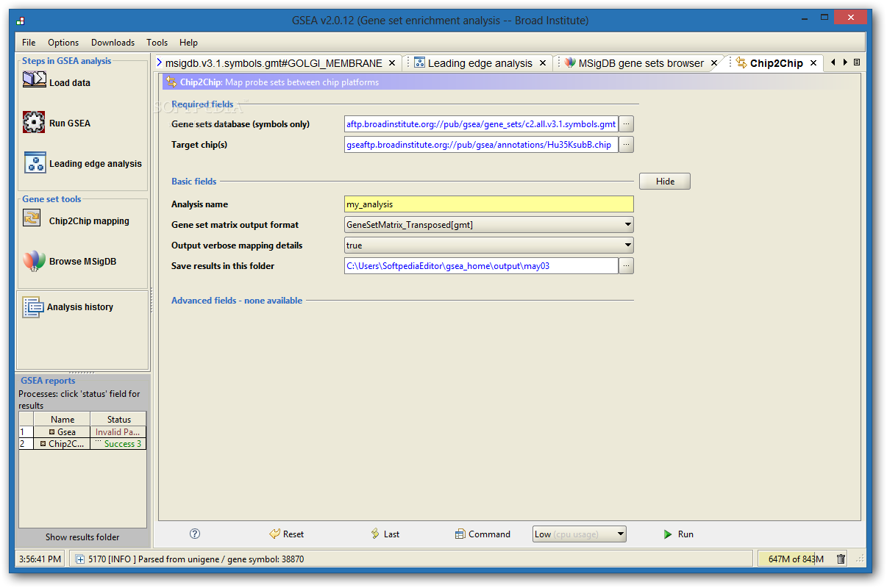Hide the Basic fields section
The image size is (887, 588).
(x=665, y=182)
